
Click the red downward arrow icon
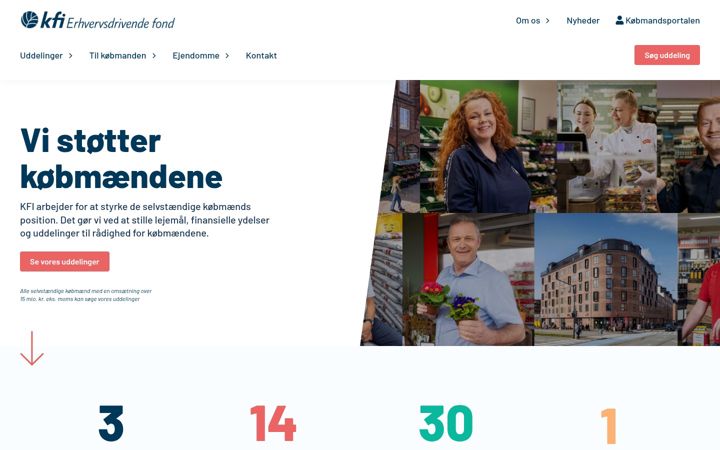pos(32,349)
